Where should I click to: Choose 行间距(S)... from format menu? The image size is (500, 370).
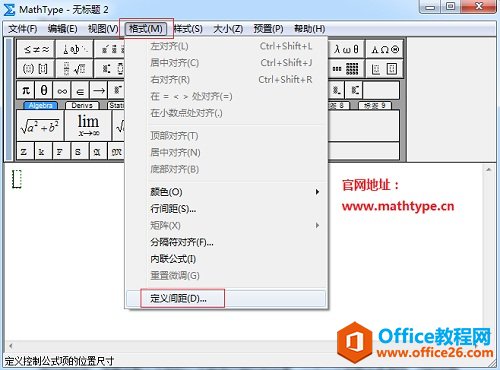[226, 209]
